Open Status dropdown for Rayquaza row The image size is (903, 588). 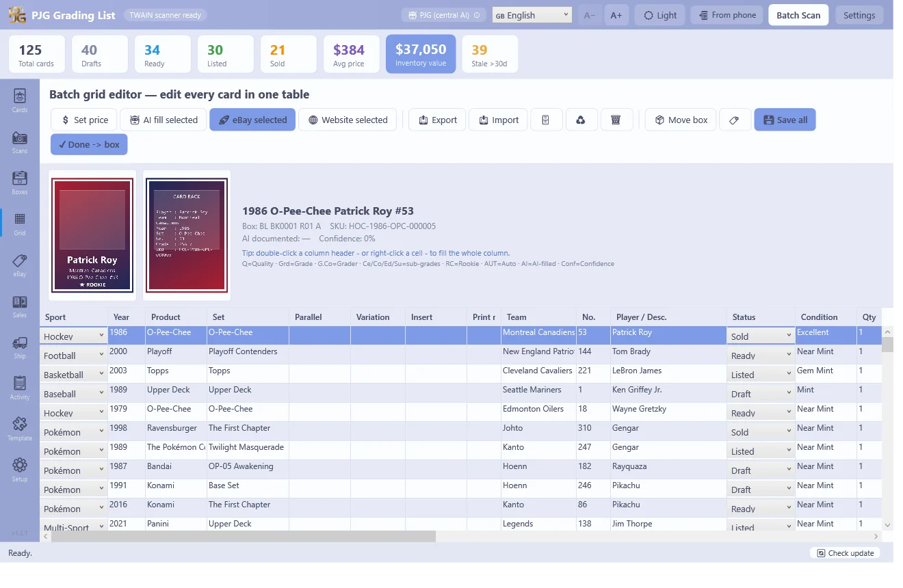tap(761, 470)
